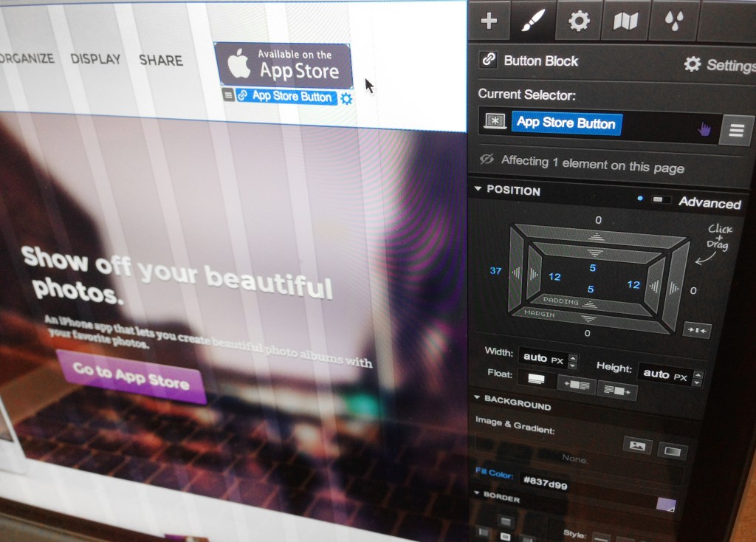
Task: Click the Fill Color label
Action: coord(494,473)
